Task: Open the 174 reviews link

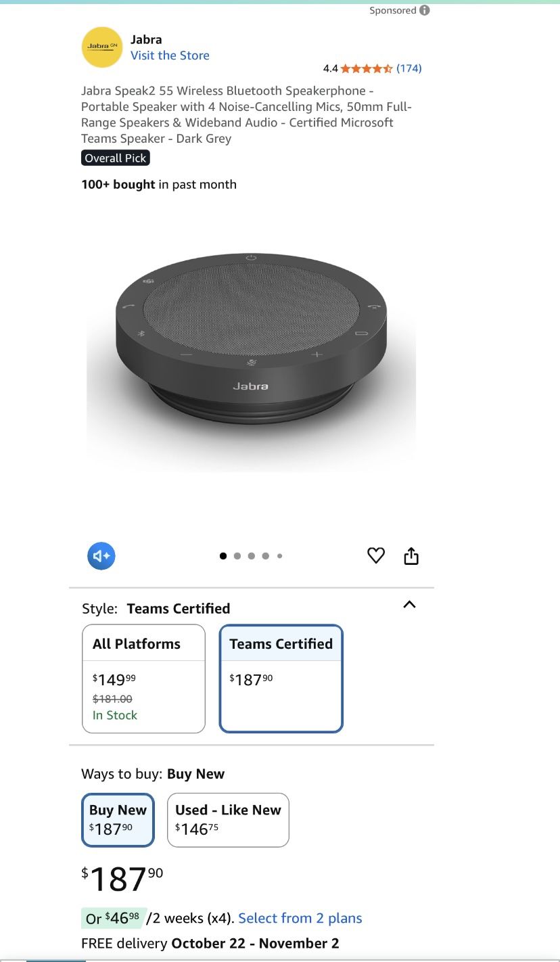Action: click(x=409, y=68)
